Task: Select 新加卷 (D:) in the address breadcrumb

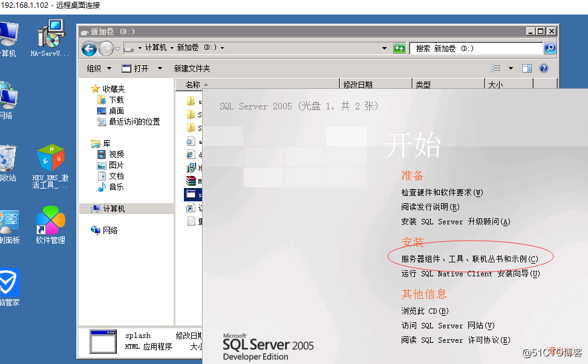Action: (x=197, y=47)
